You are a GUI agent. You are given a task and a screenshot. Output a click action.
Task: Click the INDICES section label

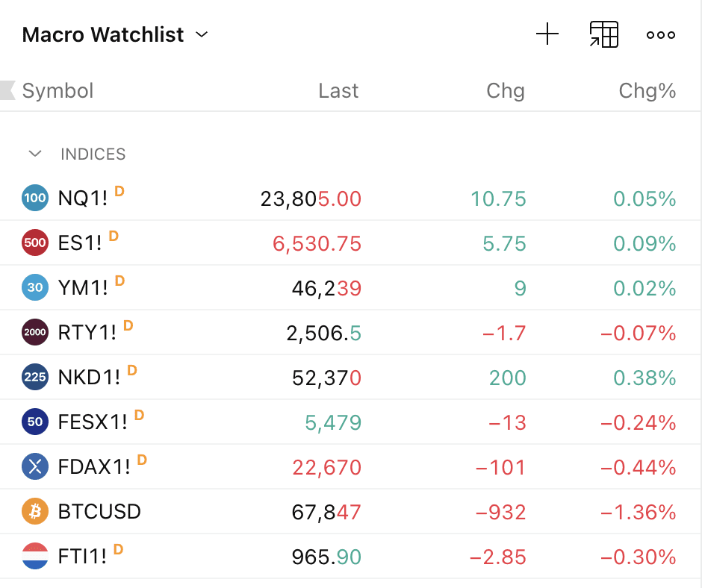click(x=93, y=154)
